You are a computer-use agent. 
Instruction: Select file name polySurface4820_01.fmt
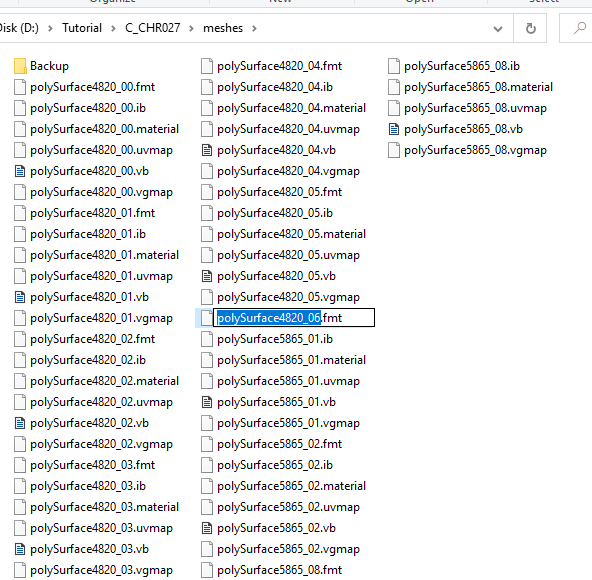pyautogui.click(x=92, y=213)
